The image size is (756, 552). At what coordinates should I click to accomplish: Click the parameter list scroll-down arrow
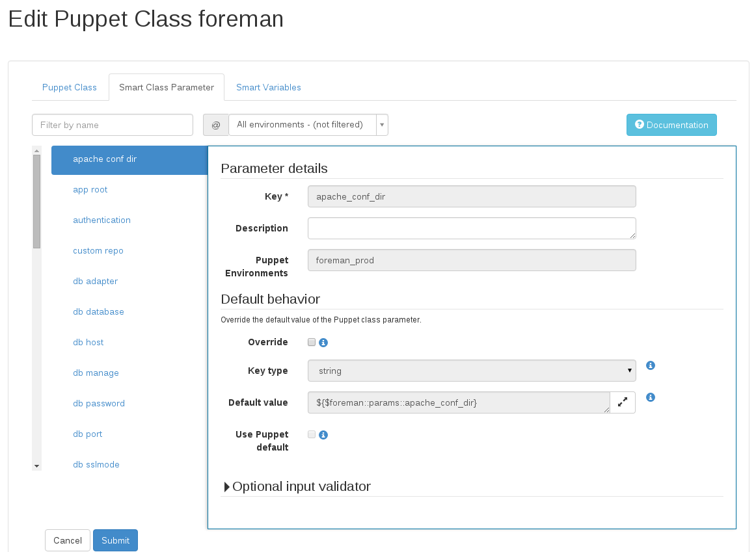point(36,466)
